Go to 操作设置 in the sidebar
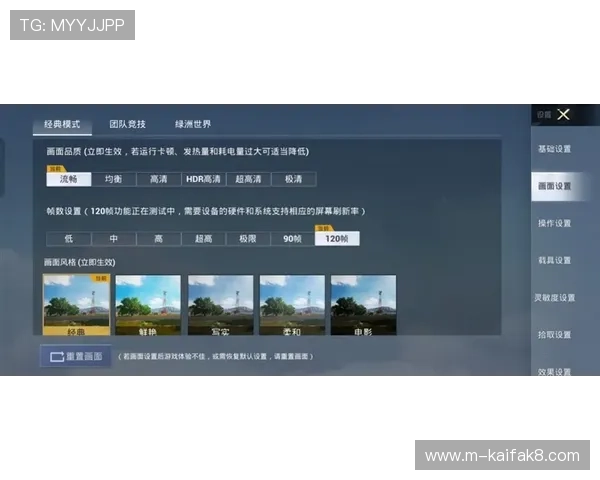This screenshot has height=480, width=600. click(554, 223)
